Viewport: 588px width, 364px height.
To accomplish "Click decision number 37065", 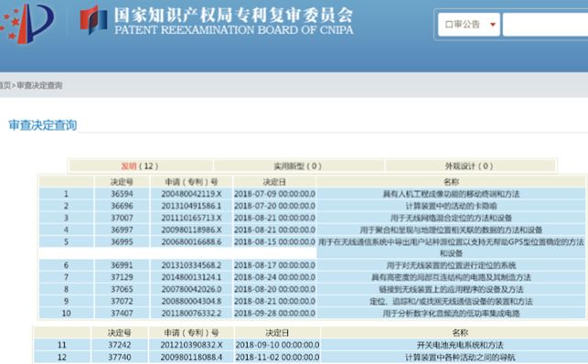I will tap(122, 289).
